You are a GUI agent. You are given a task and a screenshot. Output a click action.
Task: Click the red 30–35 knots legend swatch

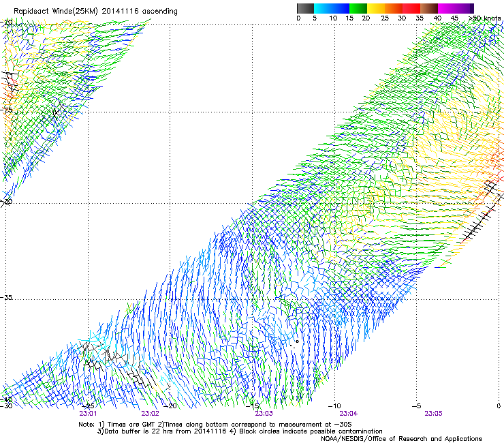[x=411, y=8]
